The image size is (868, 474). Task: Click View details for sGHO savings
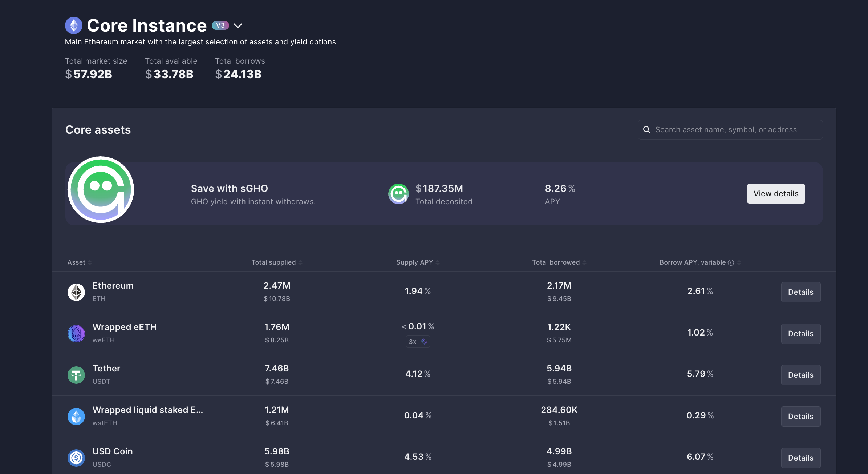[776, 193]
